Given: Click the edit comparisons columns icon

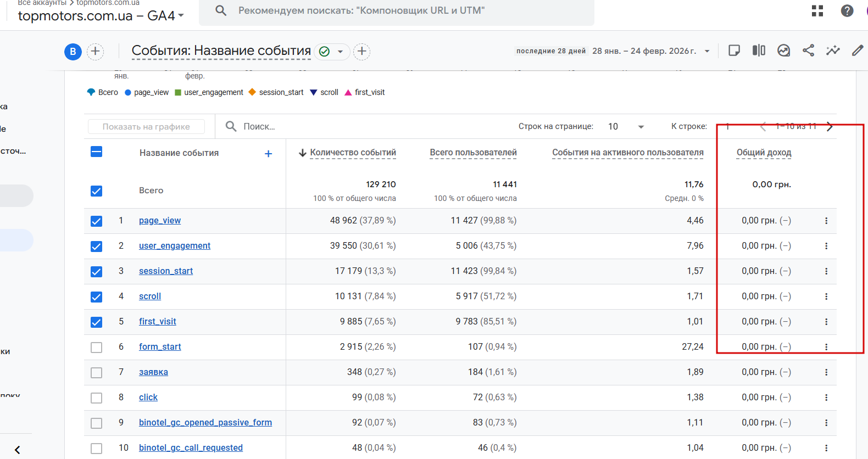Looking at the screenshot, I should coord(759,51).
